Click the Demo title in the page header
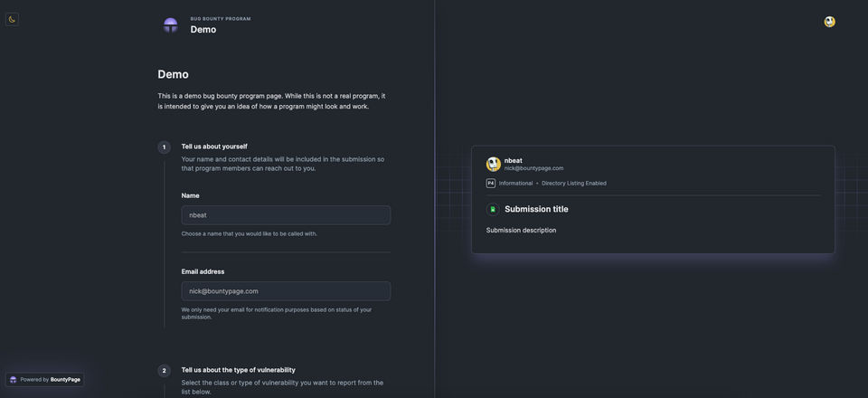The height and width of the screenshot is (398, 868). (203, 30)
